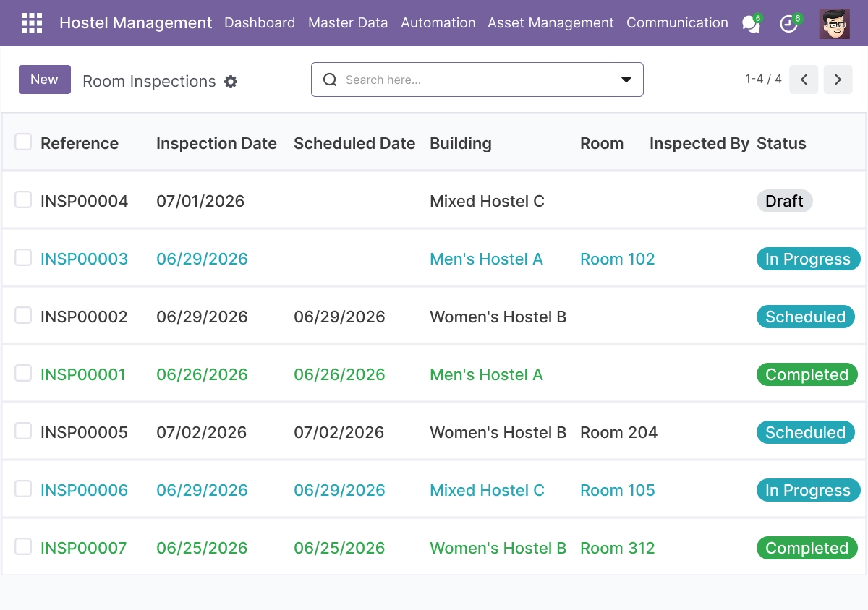Sort by the Building column header

click(x=461, y=143)
